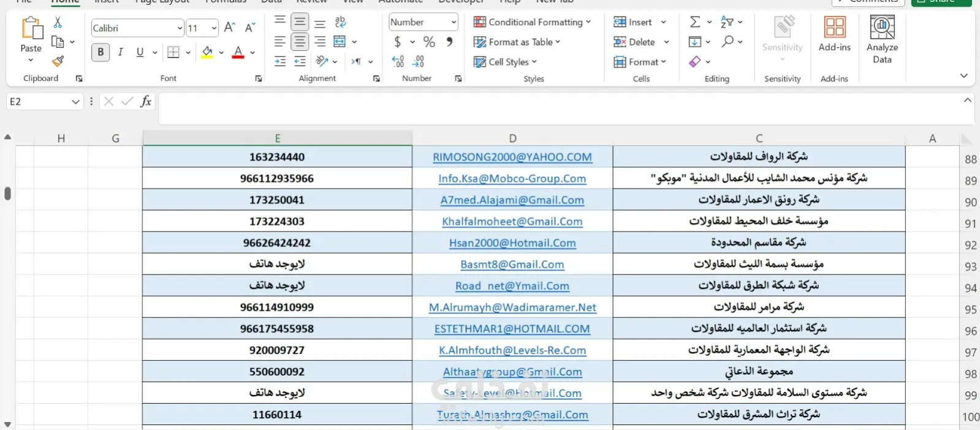Click the Fill down-arrow icon
The height and width of the screenshot is (430, 980).
695,42
